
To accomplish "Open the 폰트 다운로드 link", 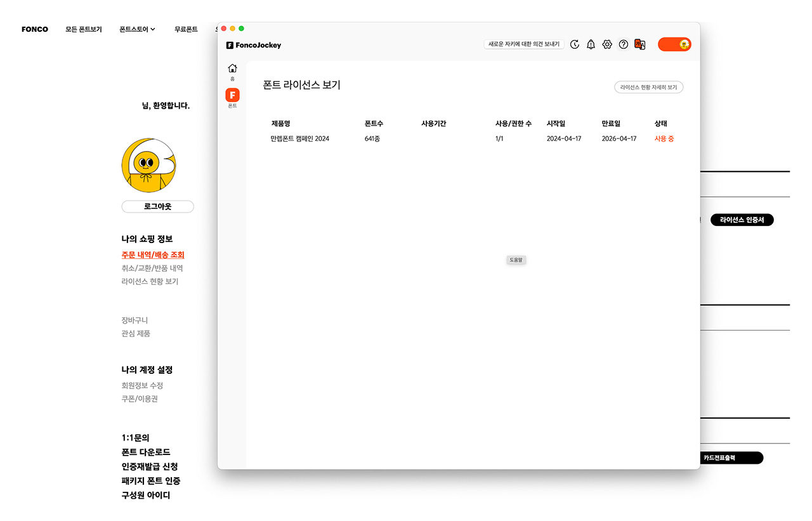I will tap(146, 452).
